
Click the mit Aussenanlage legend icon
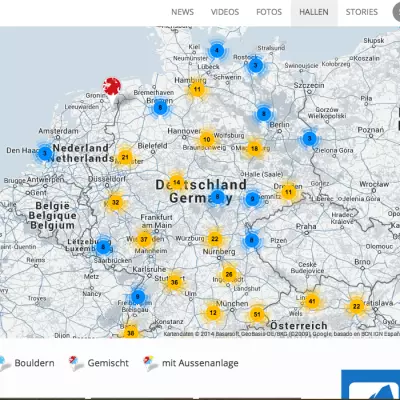150,363
